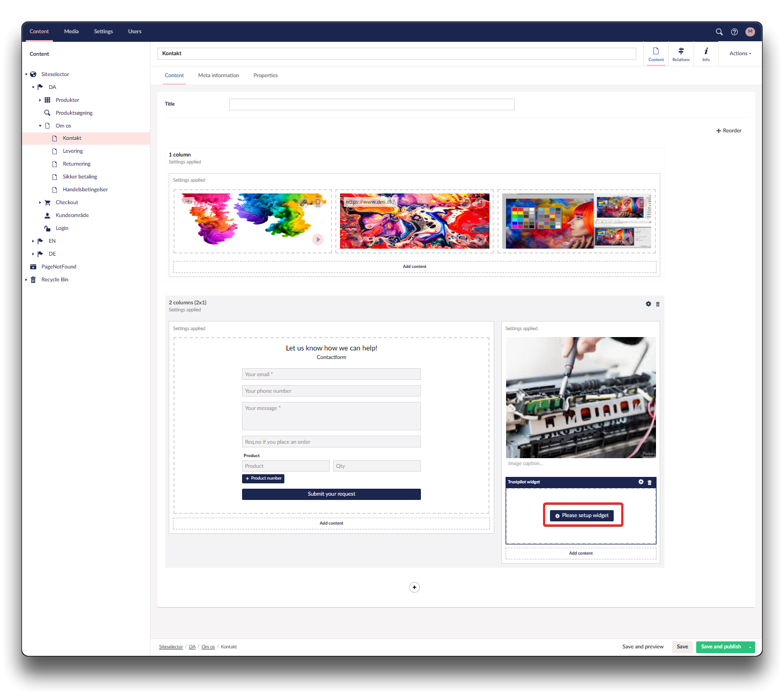Open the Relations app icon
The width and height of the screenshot is (784, 695).
(x=681, y=54)
